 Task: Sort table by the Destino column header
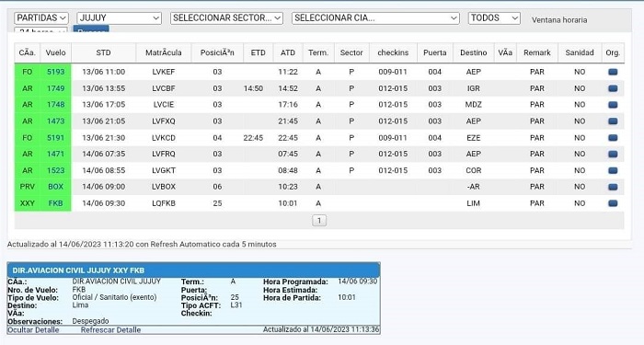coord(473,52)
